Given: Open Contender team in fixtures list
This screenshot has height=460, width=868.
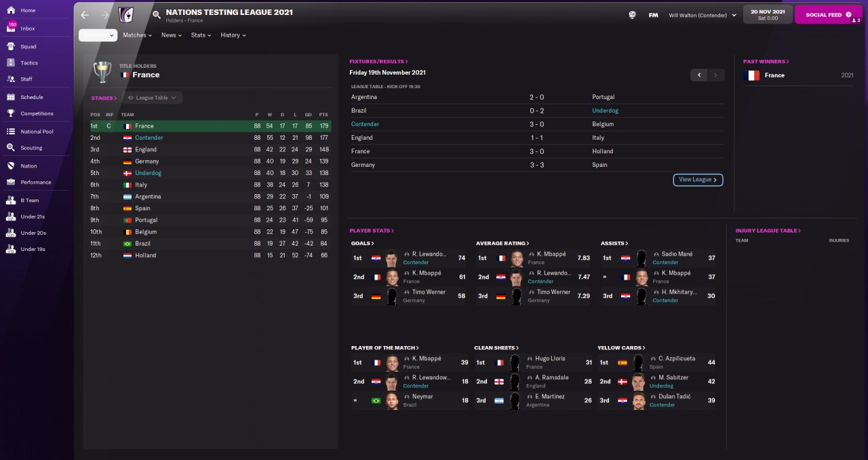Looking at the screenshot, I should tap(365, 124).
